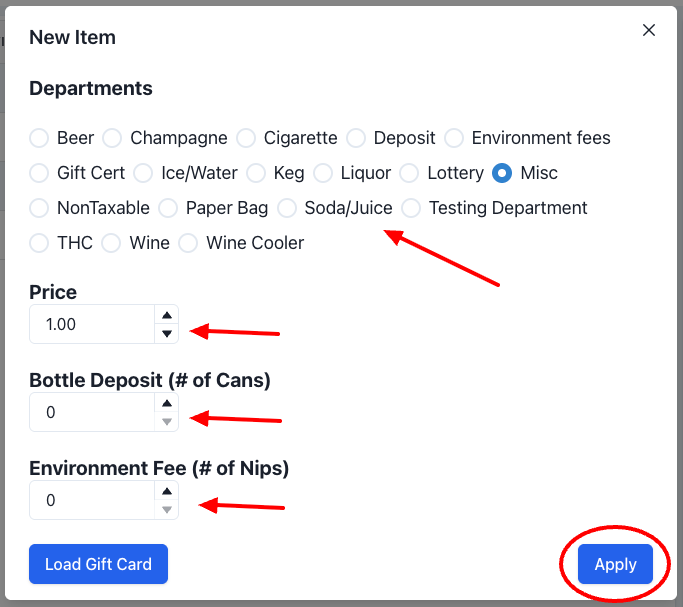The height and width of the screenshot is (607, 683).
Task: Click the Apply button
Action: 615,564
